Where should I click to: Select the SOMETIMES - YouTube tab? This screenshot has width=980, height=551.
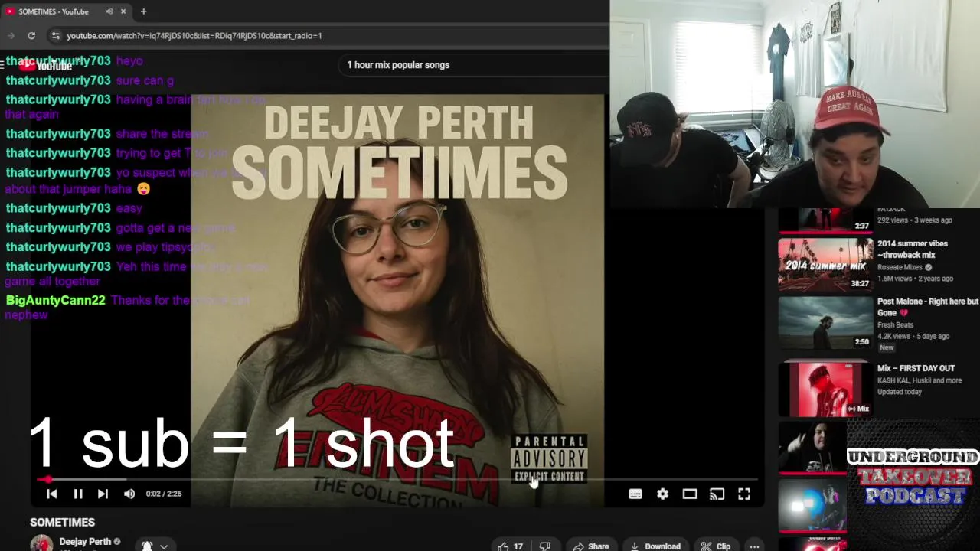65,11
